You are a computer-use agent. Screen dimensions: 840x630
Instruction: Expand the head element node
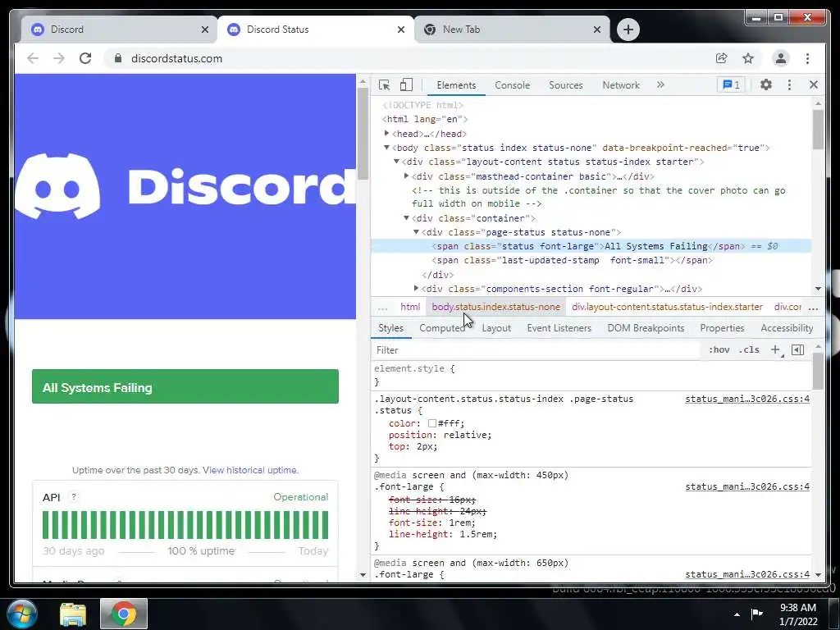[x=386, y=134]
